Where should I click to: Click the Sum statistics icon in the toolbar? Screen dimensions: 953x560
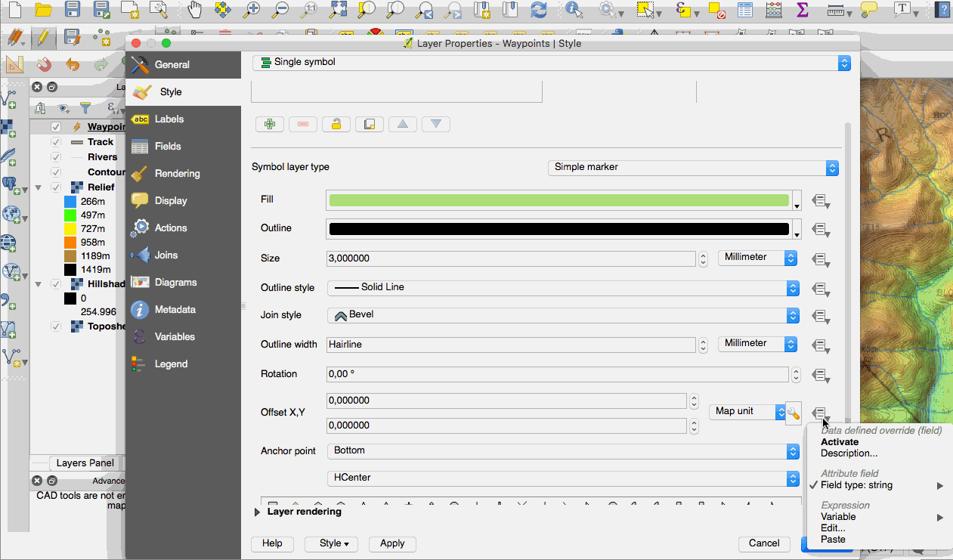coord(802,10)
